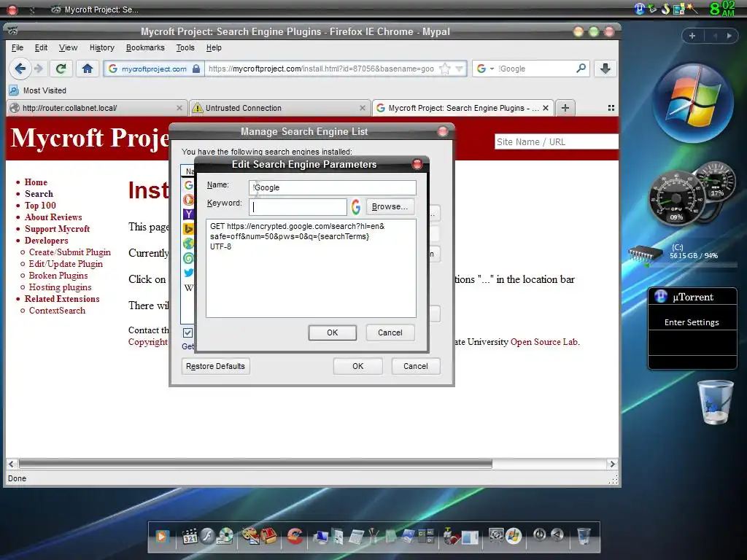Viewport: 747px width, 560px height.
Task: Open the Open Source Lab link
Action: (544, 342)
